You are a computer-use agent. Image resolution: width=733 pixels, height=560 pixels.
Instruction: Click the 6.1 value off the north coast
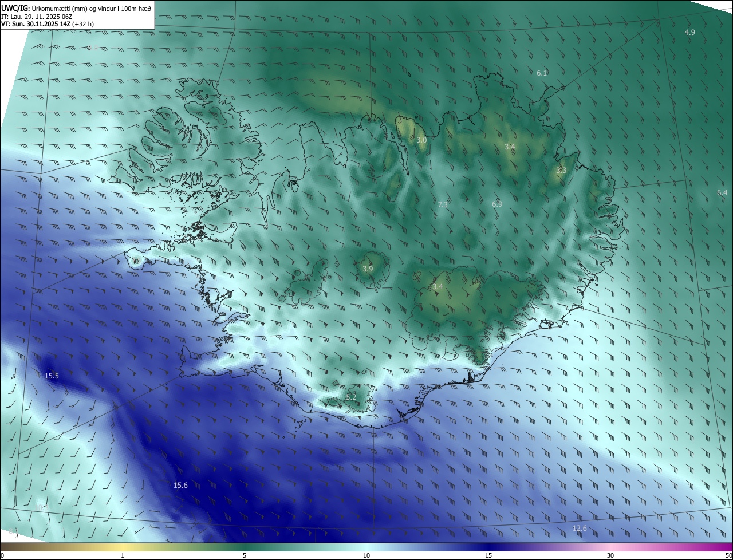pyautogui.click(x=542, y=73)
